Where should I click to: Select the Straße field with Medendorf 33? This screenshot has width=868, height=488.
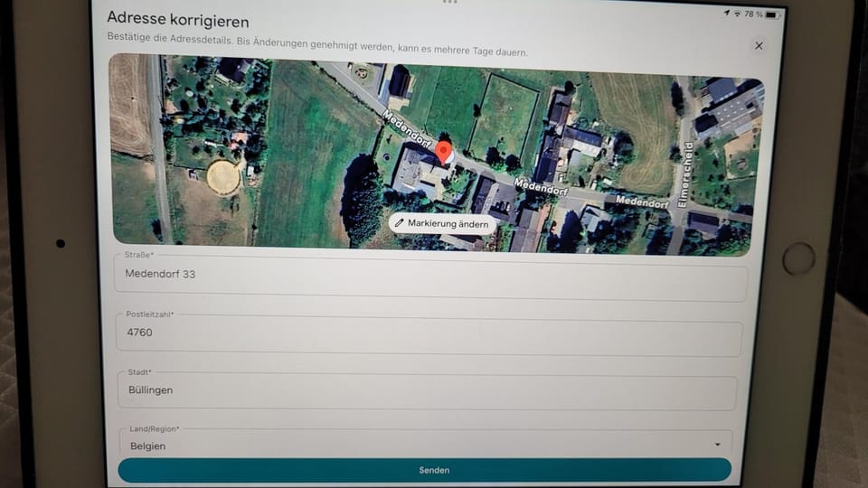pyautogui.click(x=430, y=276)
